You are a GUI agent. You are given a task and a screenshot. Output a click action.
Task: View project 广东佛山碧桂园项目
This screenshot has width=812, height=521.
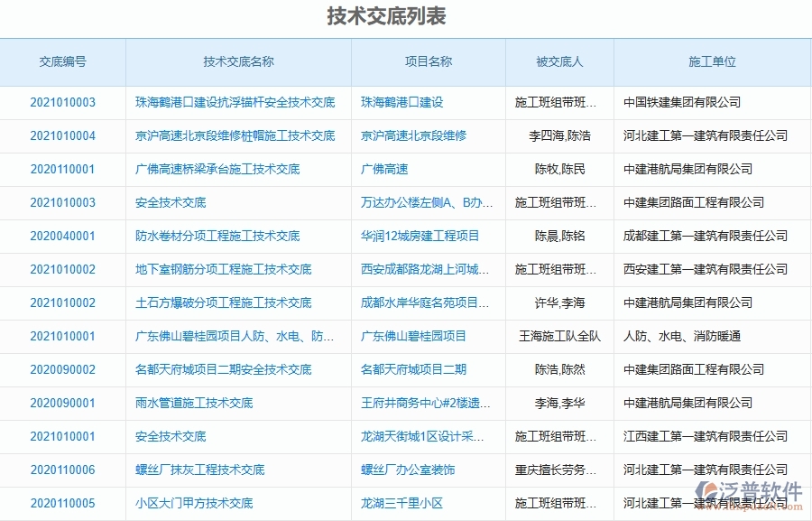(x=404, y=336)
